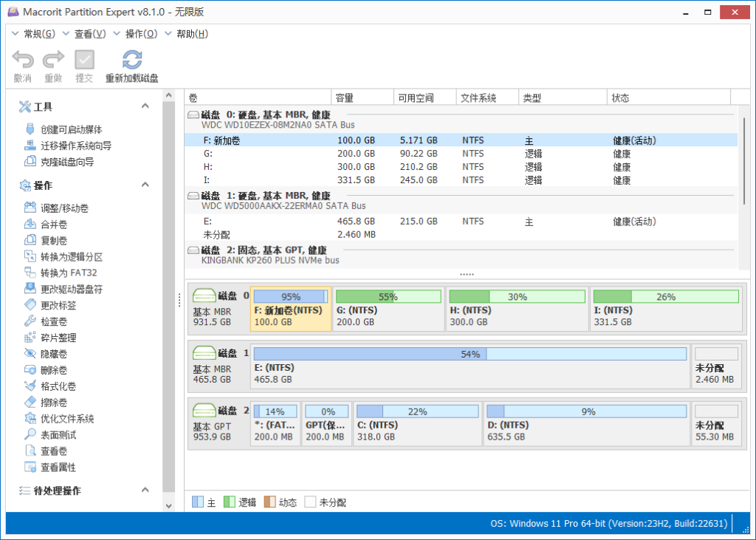Screen dimensions: 756x540
Task: Click the Commit (提交) checkmark icon
Action: (x=84, y=60)
